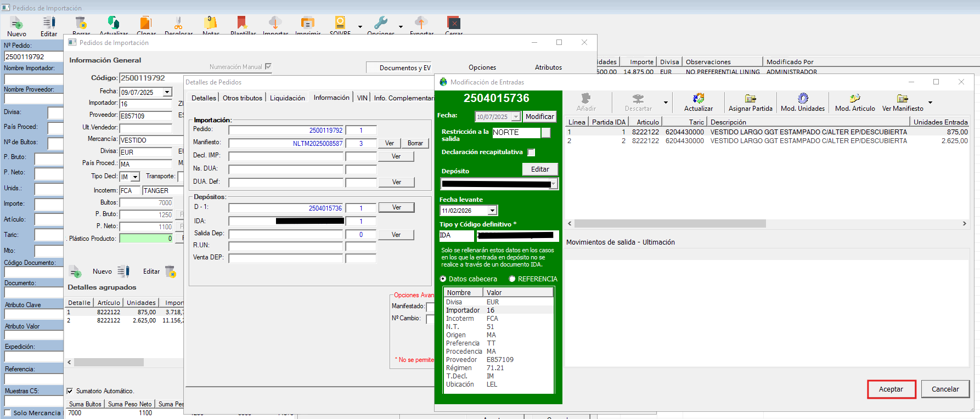The height and width of the screenshot is (419, 980).
Task: Select the Mod. Articulo icon
Action: pyautogui.click(x=855, y=99)
